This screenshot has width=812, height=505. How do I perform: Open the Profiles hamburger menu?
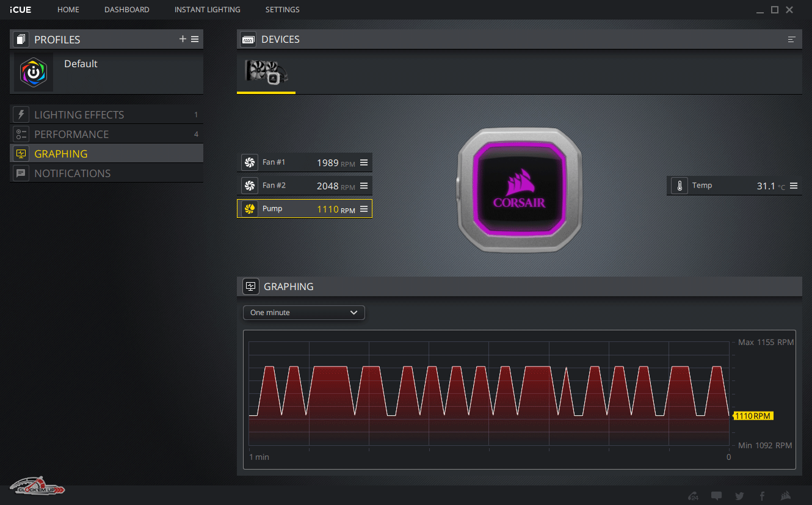pos(195,39)
